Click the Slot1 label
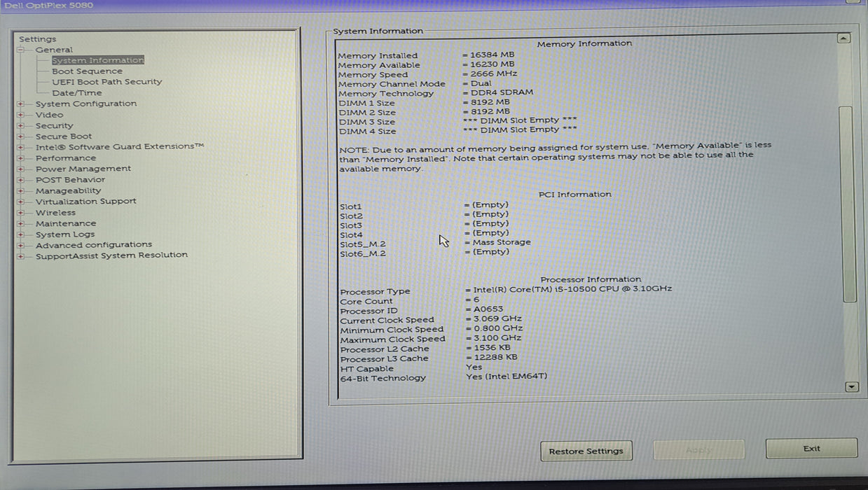The width and height of the screenshot is (868, 490). tap(351, 207)
